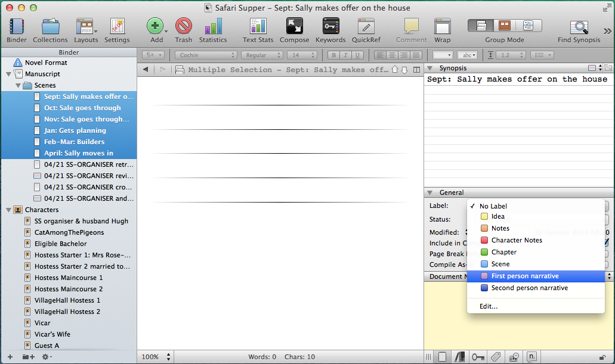Viewport: 615px width, 364px height.
Task: Add a new text item with the binder plus button
Action: coord(10,357)
